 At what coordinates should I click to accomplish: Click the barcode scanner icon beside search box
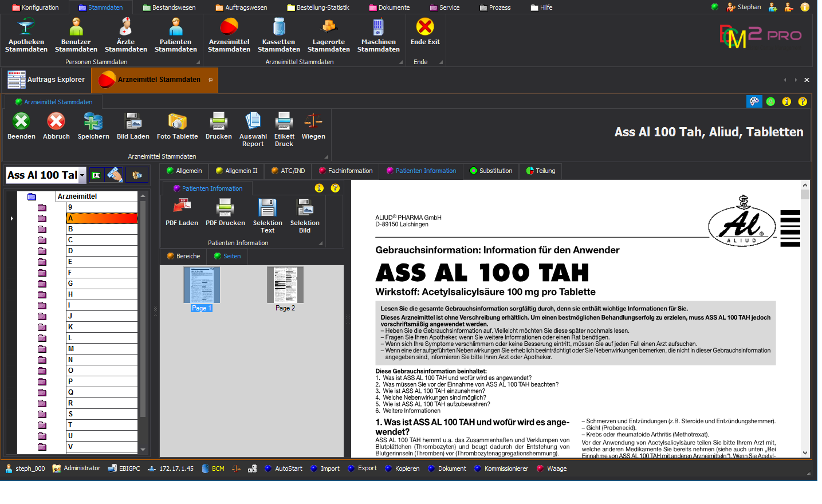pos(96,175)
